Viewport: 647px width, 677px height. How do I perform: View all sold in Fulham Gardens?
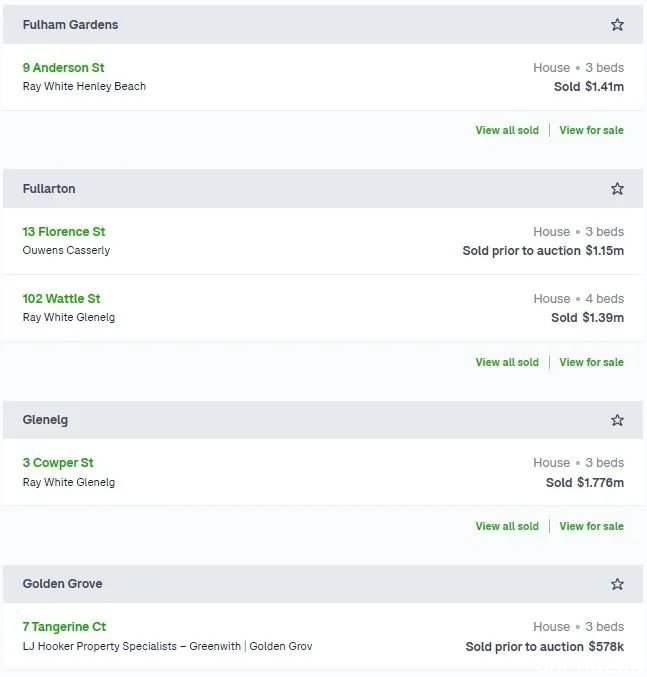tap(507, 130)
